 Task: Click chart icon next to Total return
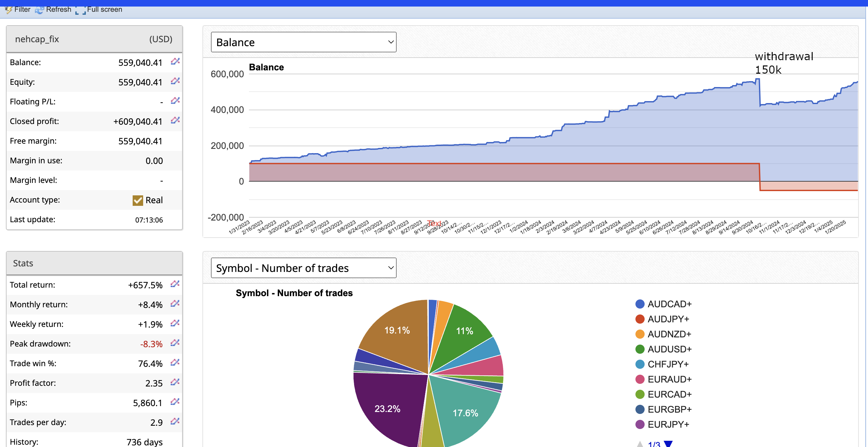(x=175, y=284)
